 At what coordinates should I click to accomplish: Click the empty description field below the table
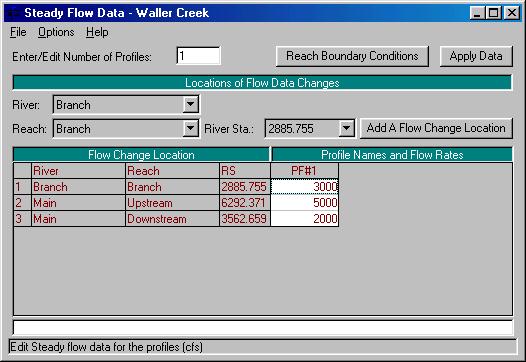263,327
